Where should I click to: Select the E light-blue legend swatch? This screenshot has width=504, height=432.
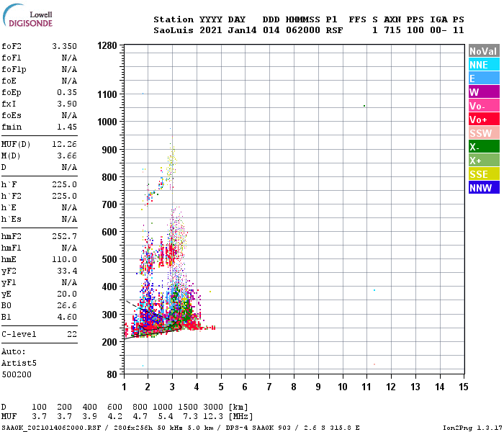(x=484, y=78)
